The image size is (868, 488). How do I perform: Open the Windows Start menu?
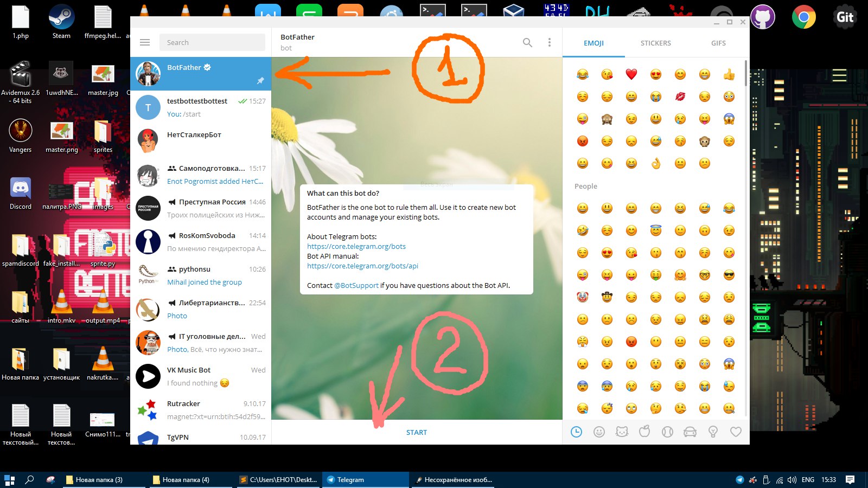tap(9, 479)
